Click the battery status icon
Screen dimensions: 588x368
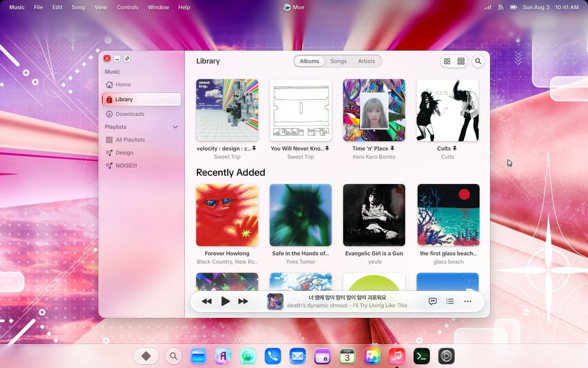tap(513, 7)
